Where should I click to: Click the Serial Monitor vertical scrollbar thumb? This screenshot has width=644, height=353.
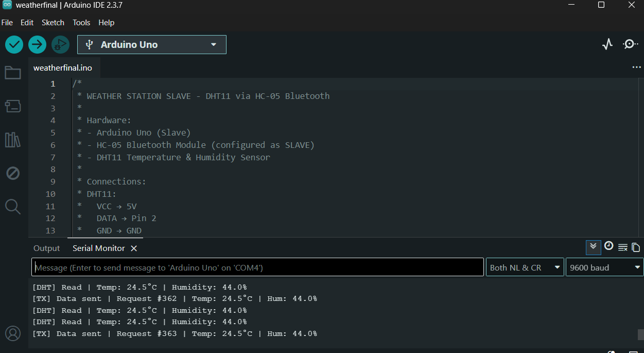(x=640, y=334)
